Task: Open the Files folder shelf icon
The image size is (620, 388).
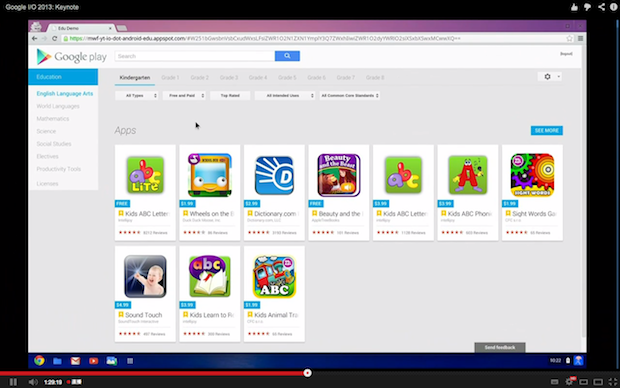Action: tap(57, 361)
